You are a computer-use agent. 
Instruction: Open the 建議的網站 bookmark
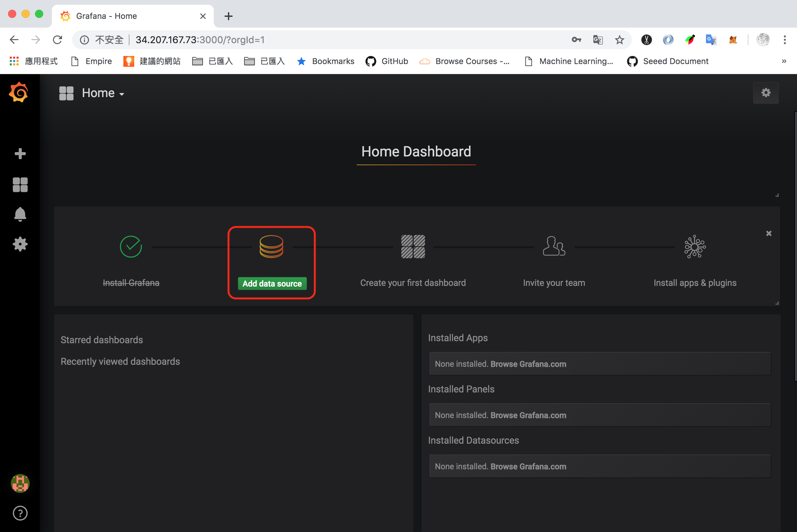click(x=152, y=61)
